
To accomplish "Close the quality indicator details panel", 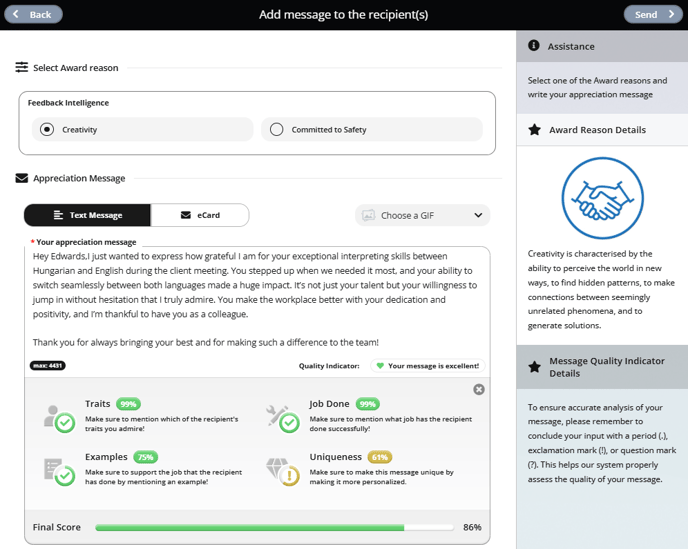I will point(479,389).
